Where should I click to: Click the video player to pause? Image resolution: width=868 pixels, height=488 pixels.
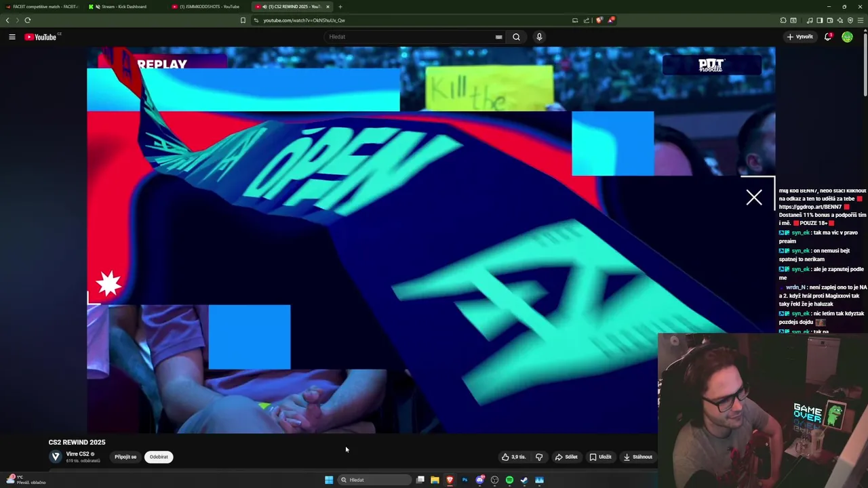tap(431, 240)
